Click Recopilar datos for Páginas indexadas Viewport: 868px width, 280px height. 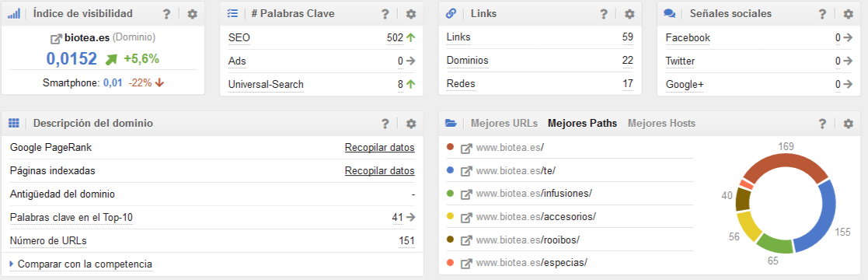tap(380, 171)
